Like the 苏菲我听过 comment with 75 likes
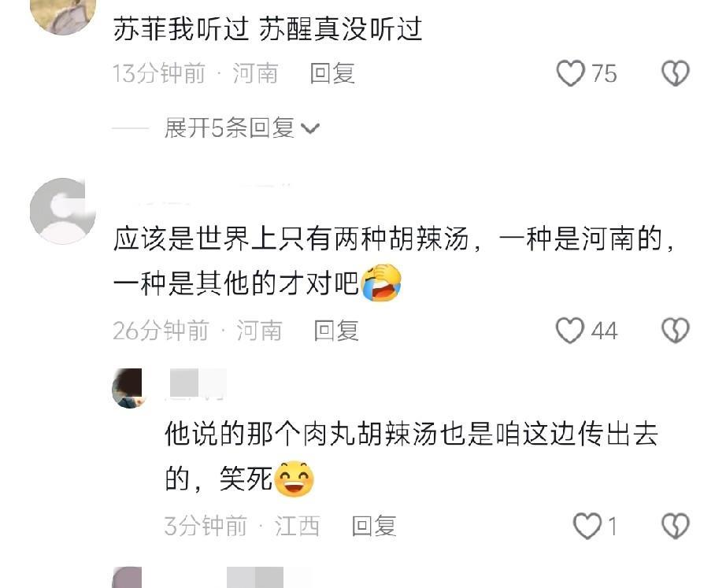Screen dimensions: 726x588 tap(570, 73)
